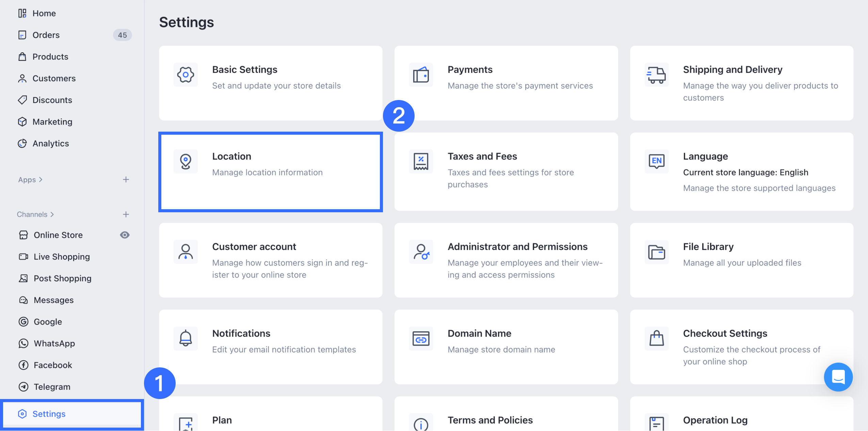Viewport: 868px width, 431px height.
Task: Click the Post Shopping image icon
Action: [x=23, y=279]
